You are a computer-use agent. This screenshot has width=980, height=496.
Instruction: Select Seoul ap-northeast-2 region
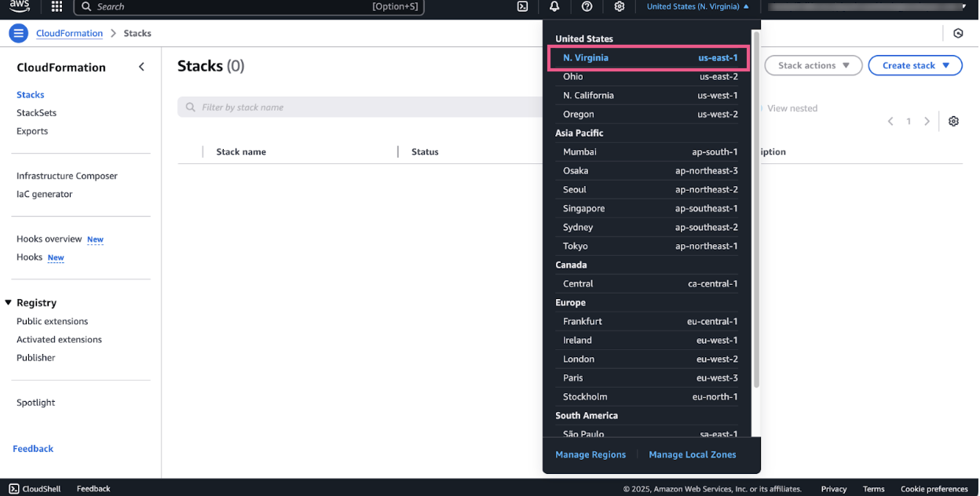650,189
